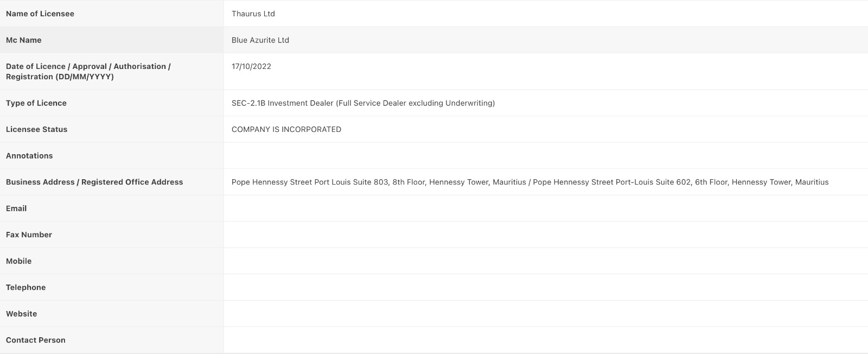Click the Mobile label
868x354 pixels.
[19, 261]
